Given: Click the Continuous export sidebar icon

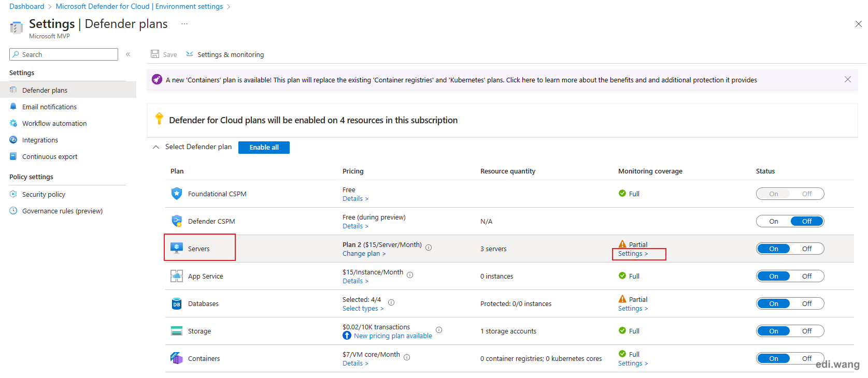Looking at the screenshot, I should (13, 156).
